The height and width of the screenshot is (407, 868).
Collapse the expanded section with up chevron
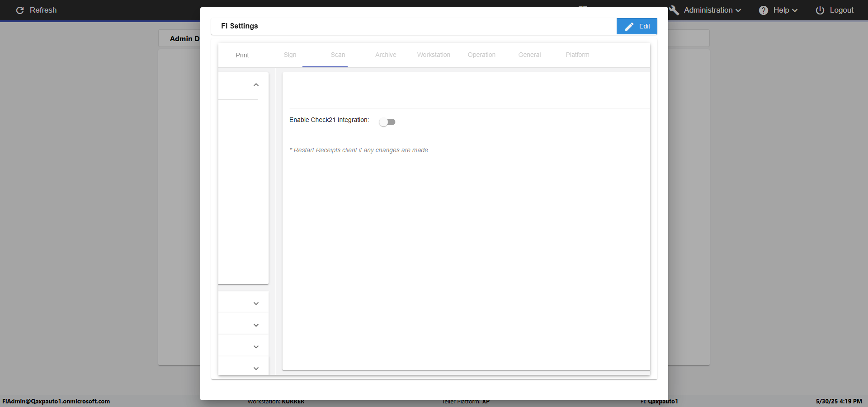pos(256,85)
